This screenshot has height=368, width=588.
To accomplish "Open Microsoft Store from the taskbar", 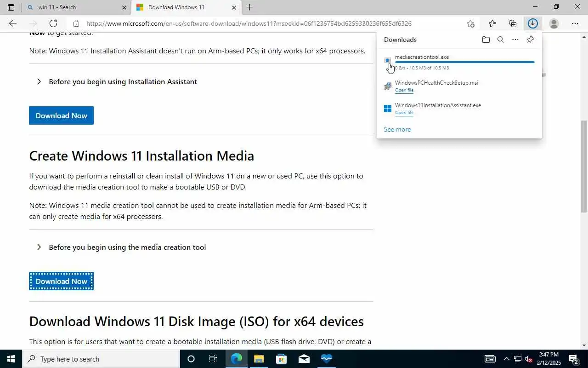I will tap(281, 359).
